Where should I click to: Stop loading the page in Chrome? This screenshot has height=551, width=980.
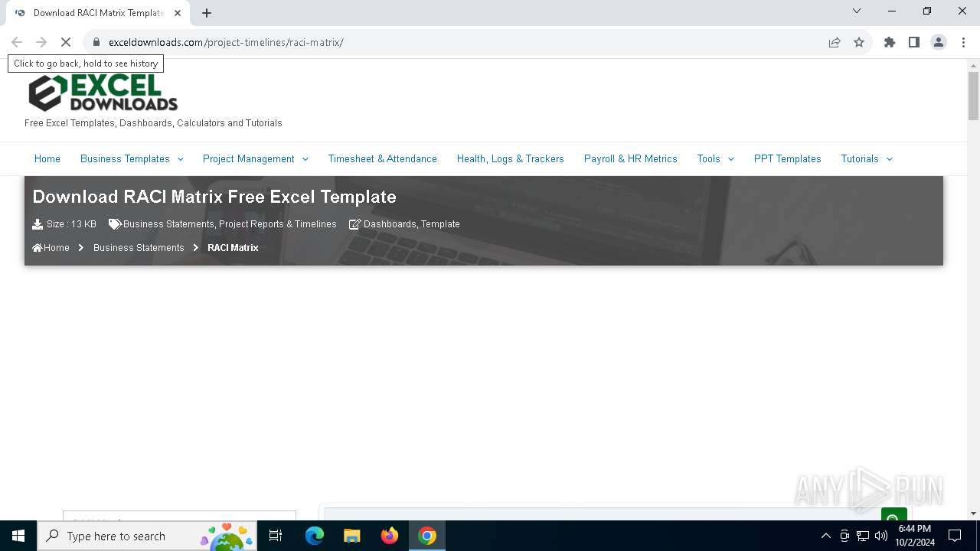66,42
